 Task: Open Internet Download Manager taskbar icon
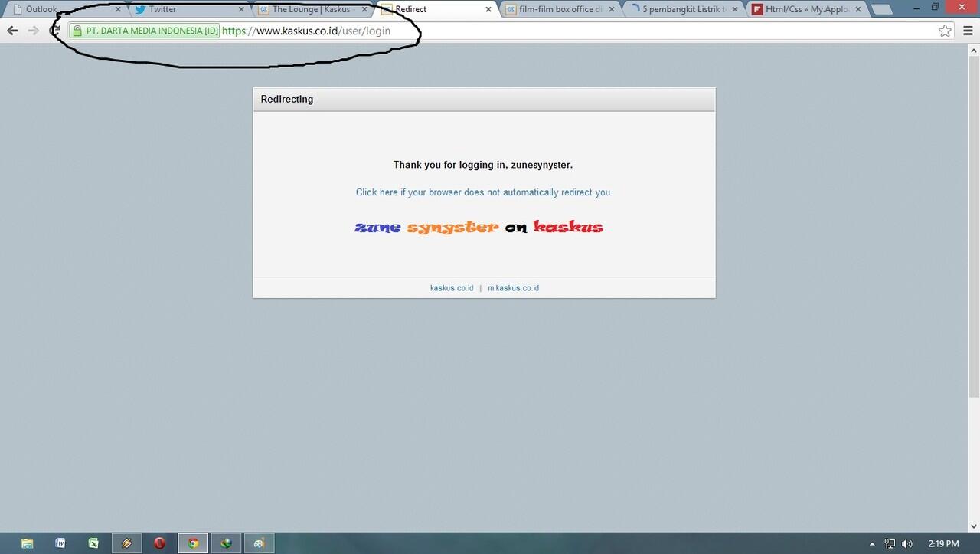tap(226, 543)
